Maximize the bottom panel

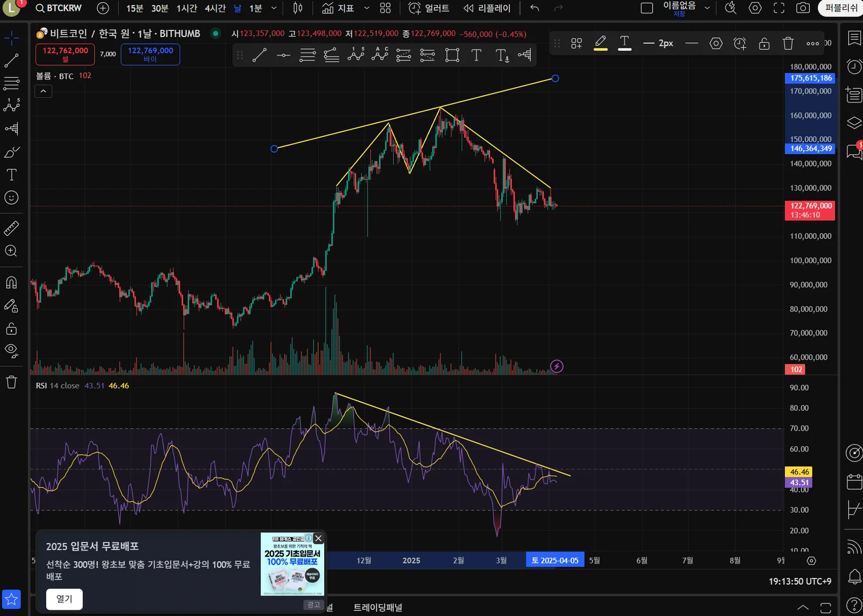[x=825, y=607]
